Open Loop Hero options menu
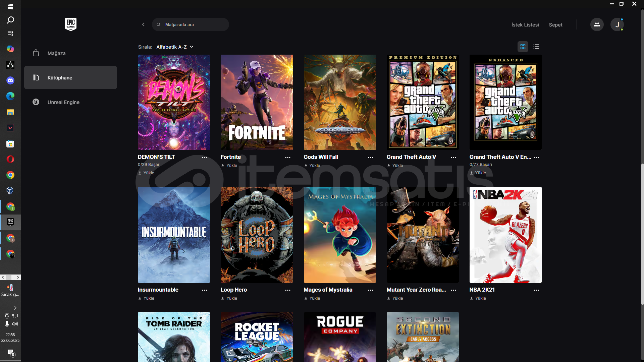 pyautogui.click(x=287, y=290)
